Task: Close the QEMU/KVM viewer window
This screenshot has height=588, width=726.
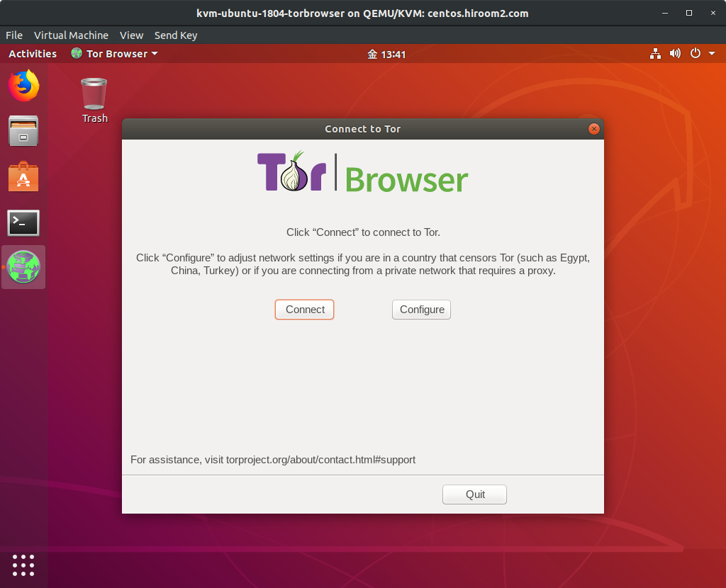Action: (713, 13)
